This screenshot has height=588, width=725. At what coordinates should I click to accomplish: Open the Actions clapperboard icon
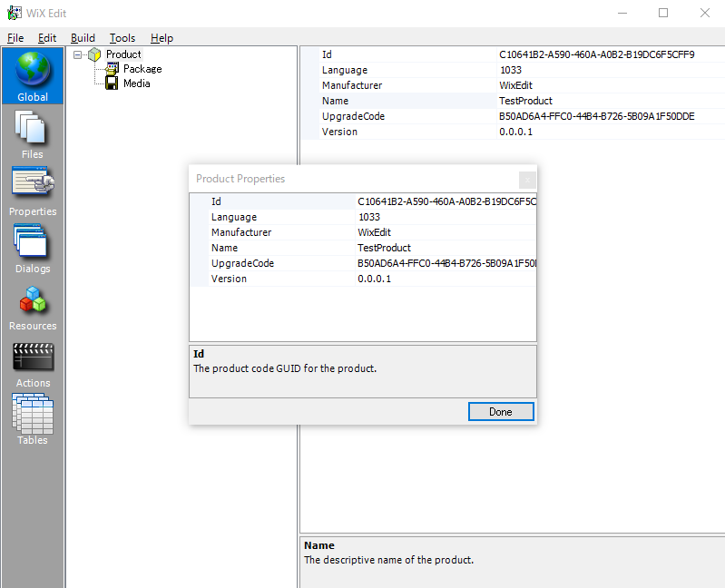pyautogui.click(x=34, y=357)
